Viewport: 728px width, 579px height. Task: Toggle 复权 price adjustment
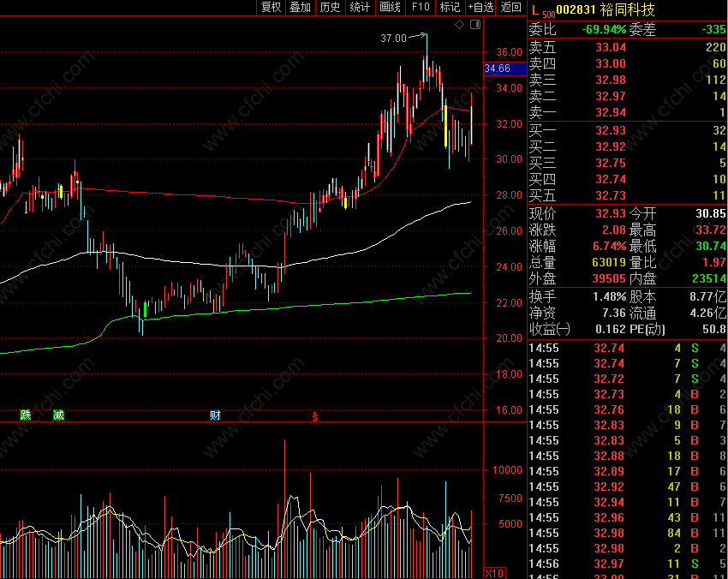point(272,8)
